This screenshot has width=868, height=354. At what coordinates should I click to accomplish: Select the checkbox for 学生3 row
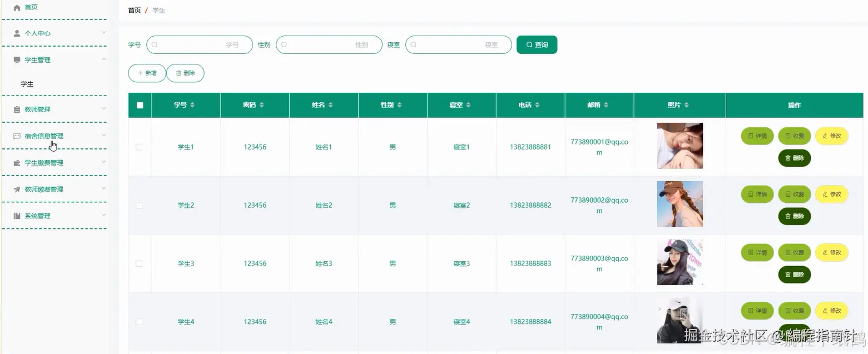(x=139, y=263)
